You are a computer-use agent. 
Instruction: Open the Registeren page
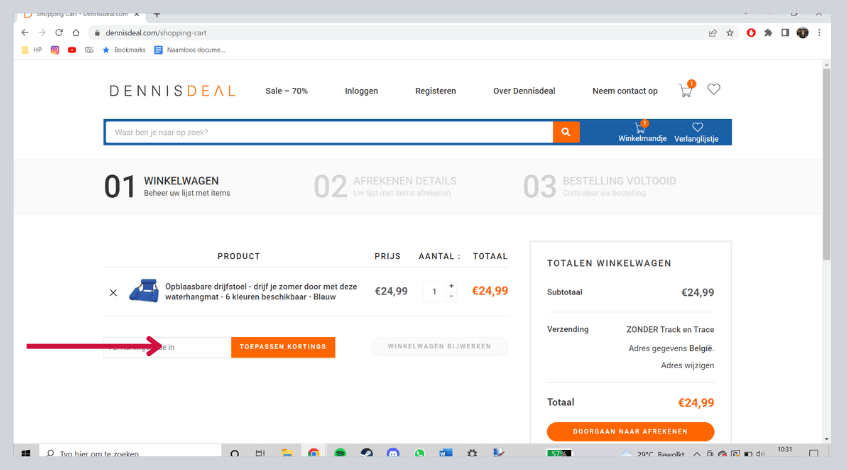point(435,91)
